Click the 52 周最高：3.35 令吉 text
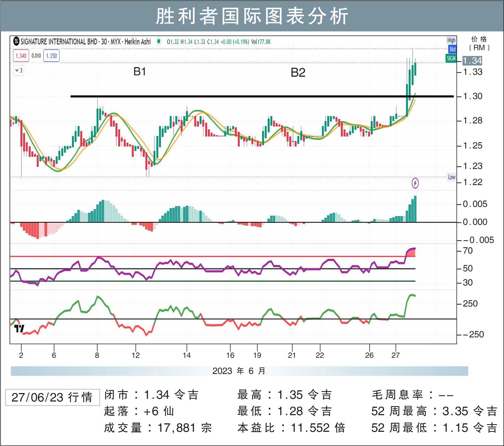Image resolution: width=504 pixels, height=446 pixels. click(x=434, y=411)
